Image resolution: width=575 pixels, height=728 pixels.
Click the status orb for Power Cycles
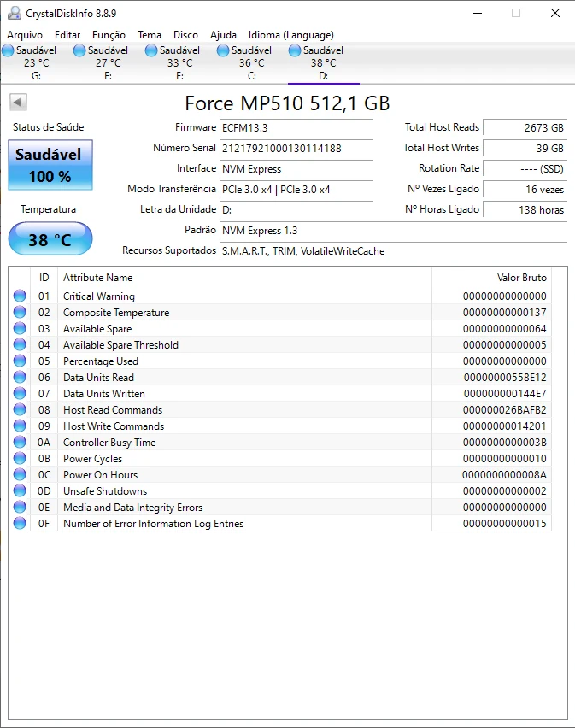click(x=20, y=458)
